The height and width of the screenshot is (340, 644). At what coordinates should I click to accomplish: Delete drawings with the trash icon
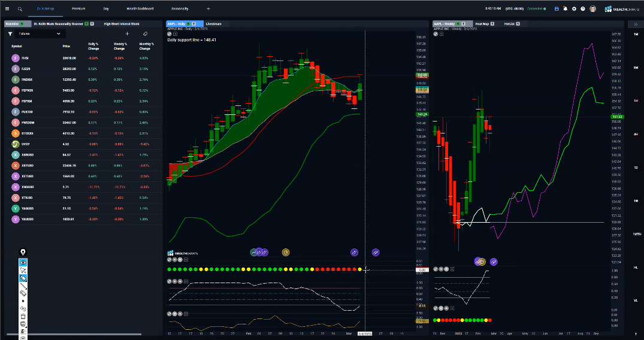coord(23,317)
